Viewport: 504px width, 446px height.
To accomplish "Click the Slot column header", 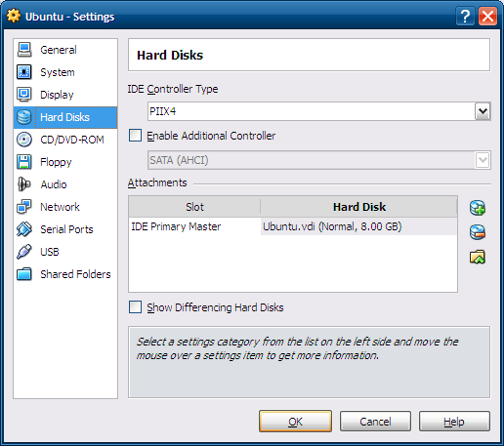I will point(194,207).
